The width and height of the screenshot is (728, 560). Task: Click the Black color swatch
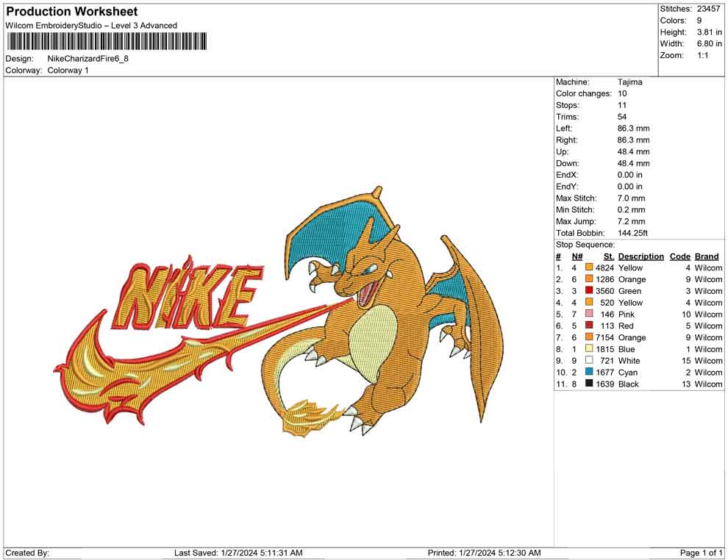tap(589, 383)
